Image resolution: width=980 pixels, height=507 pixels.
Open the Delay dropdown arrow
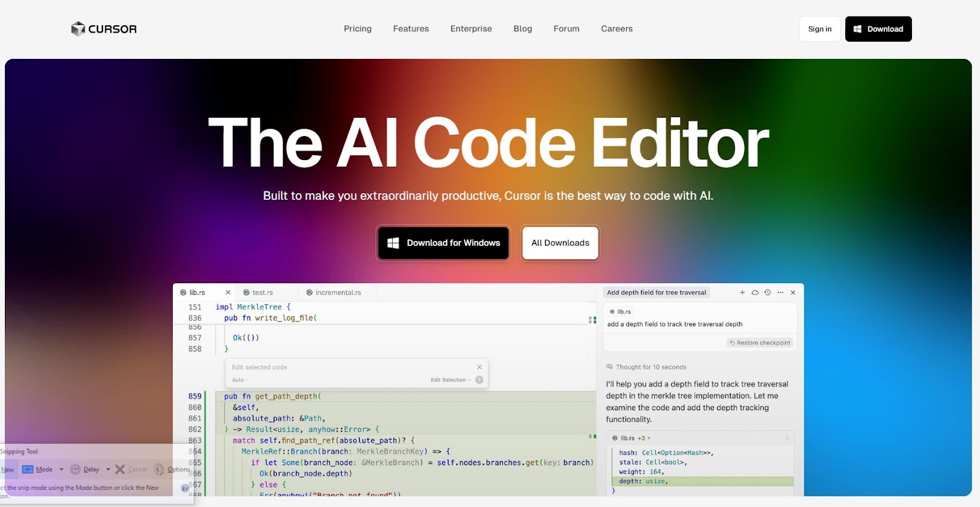108,470
